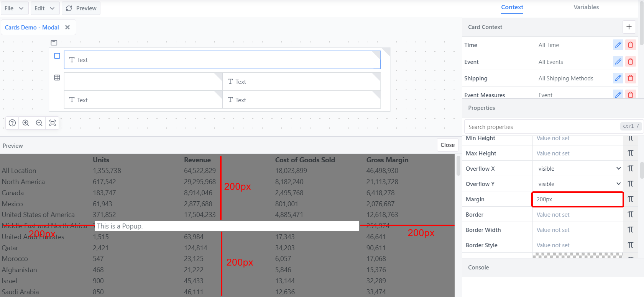Switch to the Variables tab
This screenshot has width=644, height=297.
click(586, 7)
